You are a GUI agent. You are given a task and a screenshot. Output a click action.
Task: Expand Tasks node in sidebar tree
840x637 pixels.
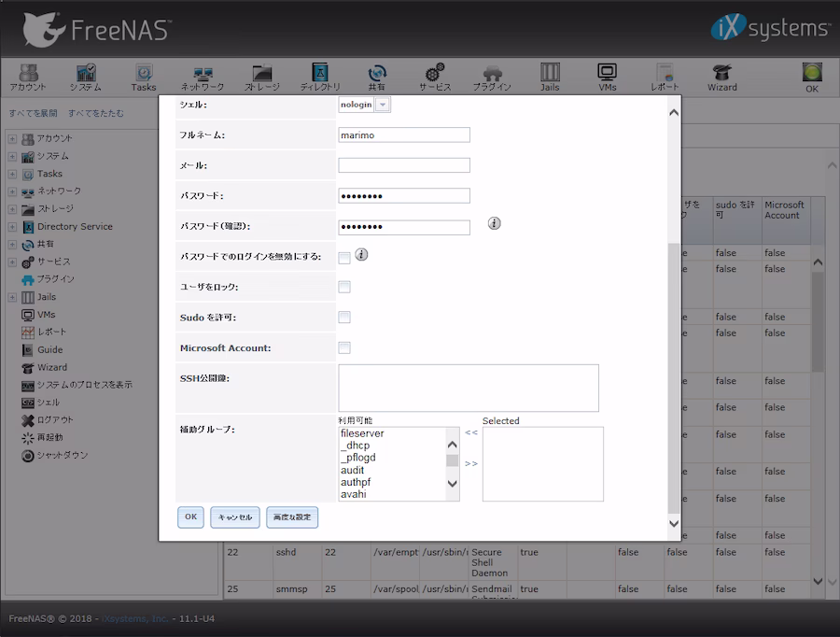point(12,174)
